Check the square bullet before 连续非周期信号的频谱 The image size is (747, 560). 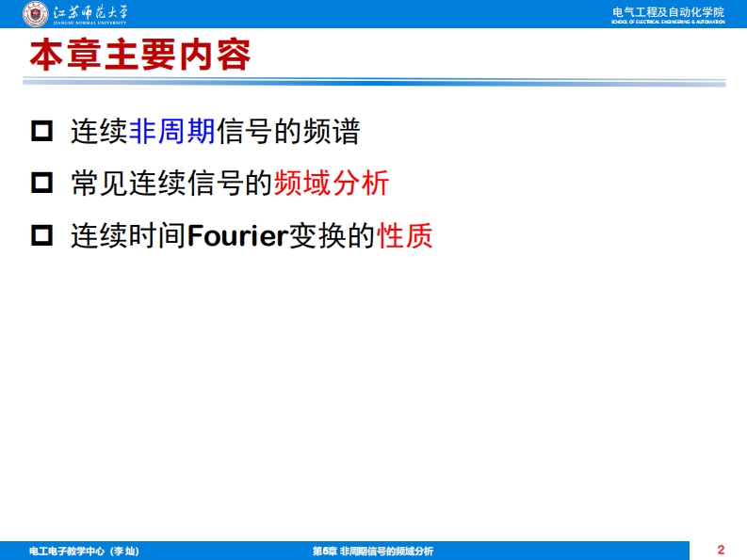(41, 131)
